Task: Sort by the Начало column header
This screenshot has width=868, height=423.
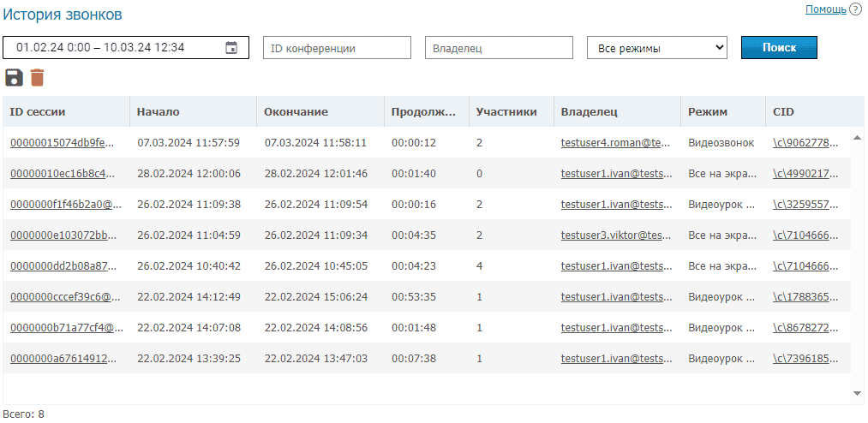Action: (193, 111)
